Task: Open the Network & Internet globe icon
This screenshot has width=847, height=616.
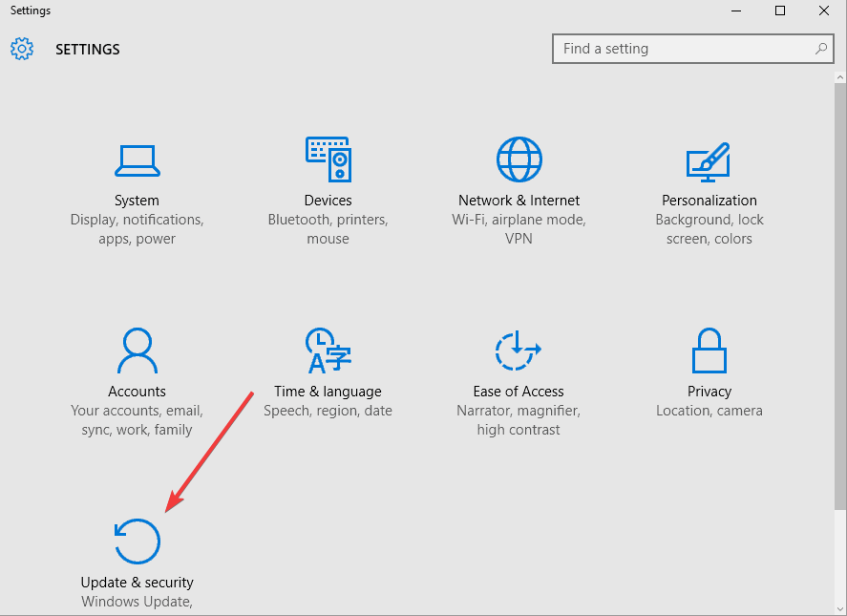Action: tap(519, 159)
